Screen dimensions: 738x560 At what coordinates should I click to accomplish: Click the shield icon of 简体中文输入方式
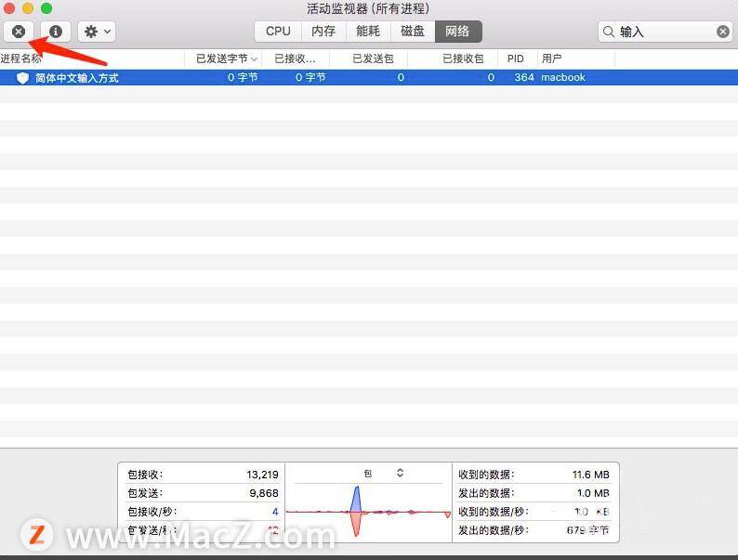click(x=22, y=78)
